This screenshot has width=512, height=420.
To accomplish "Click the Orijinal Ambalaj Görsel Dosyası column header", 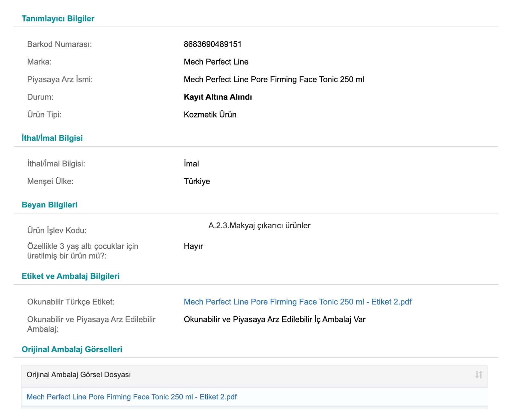I will pos(78,375).
